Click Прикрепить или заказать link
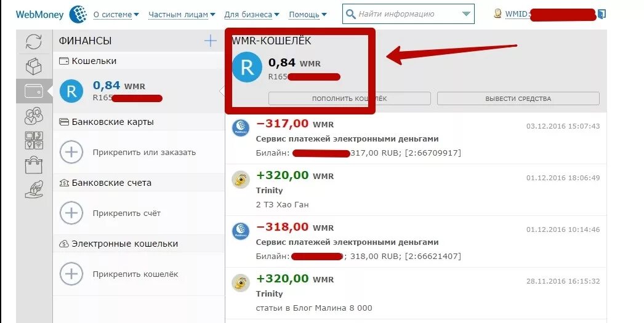This screenshot has height=323, width=644. tap(144, 152)
